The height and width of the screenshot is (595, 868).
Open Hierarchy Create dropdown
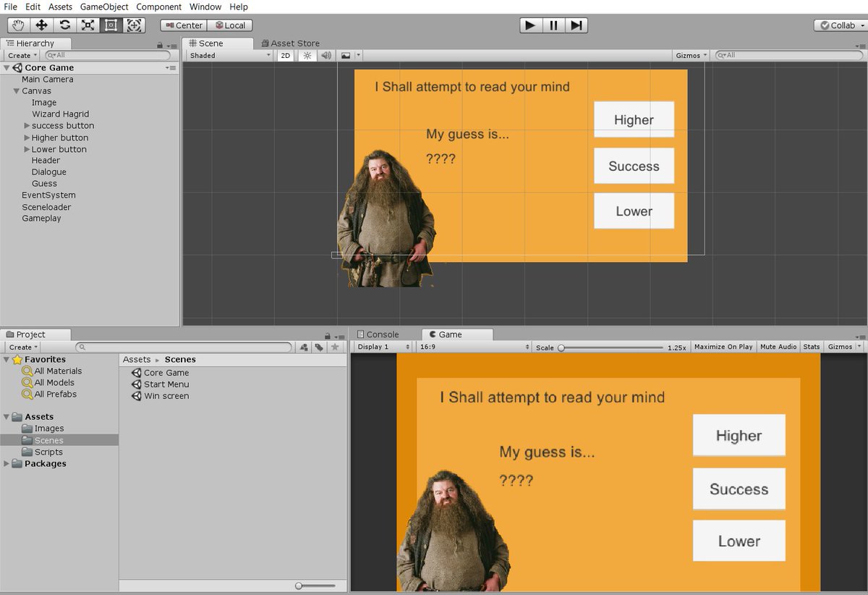pos(22,55)
